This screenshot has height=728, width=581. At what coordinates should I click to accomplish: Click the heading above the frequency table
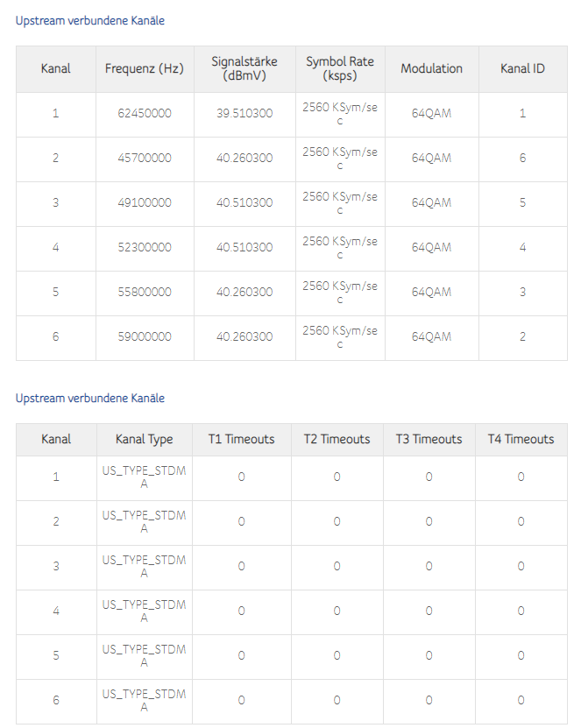coord(90,20)
